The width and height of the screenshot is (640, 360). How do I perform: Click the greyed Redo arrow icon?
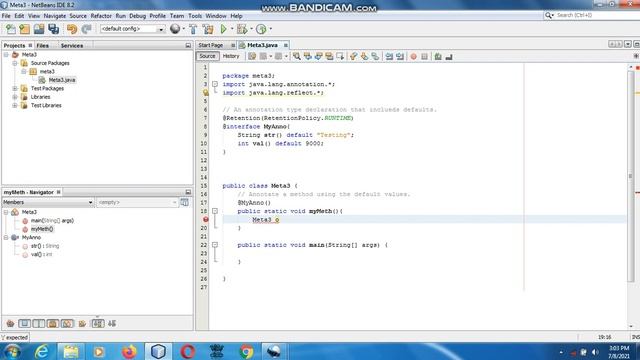86,29
